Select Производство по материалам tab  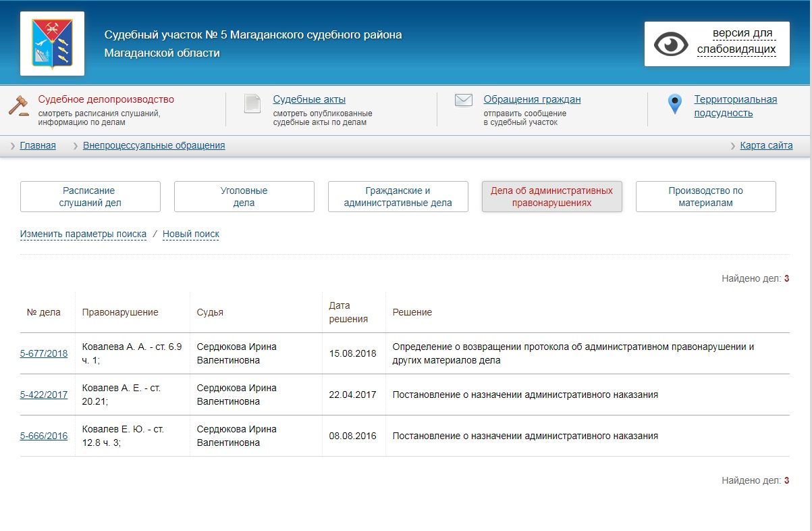coord(706,197)
